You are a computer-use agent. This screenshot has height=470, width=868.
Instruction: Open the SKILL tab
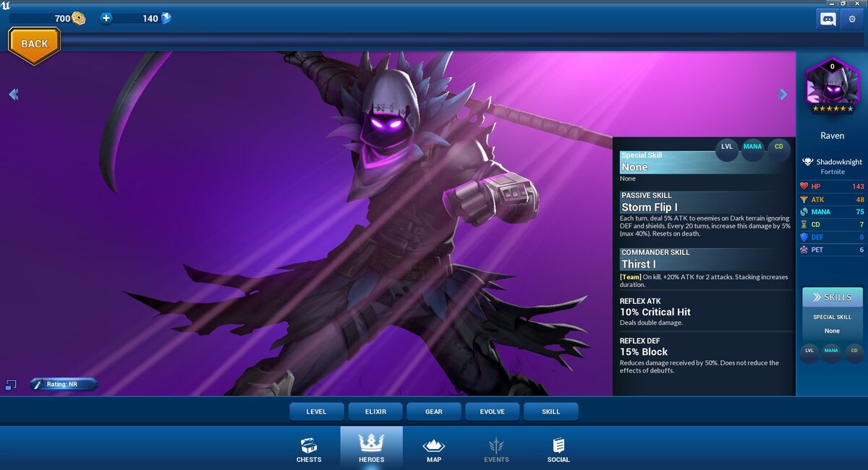click(x=550, y=411)
